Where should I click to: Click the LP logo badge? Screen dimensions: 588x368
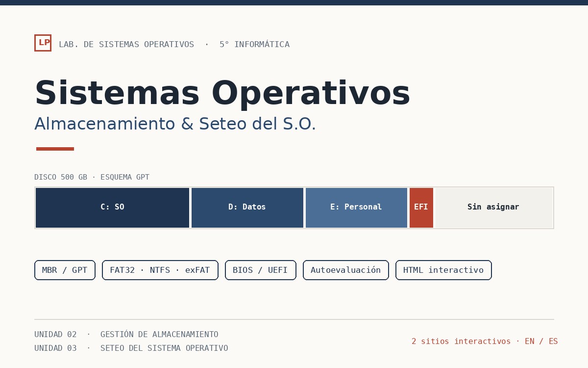(x=43, y=43)
